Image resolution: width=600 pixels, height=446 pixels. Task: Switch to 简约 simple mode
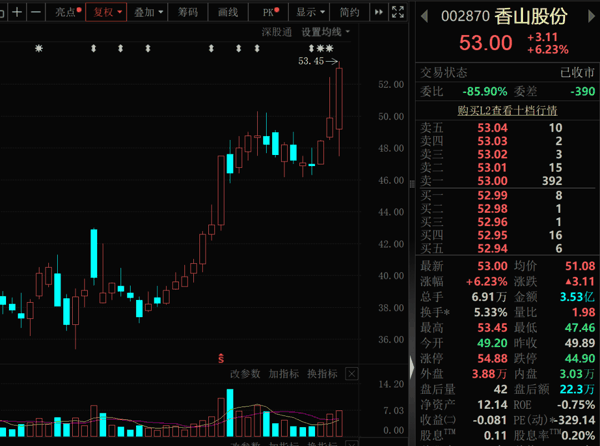pyautogui.click(x=349, y=12)
